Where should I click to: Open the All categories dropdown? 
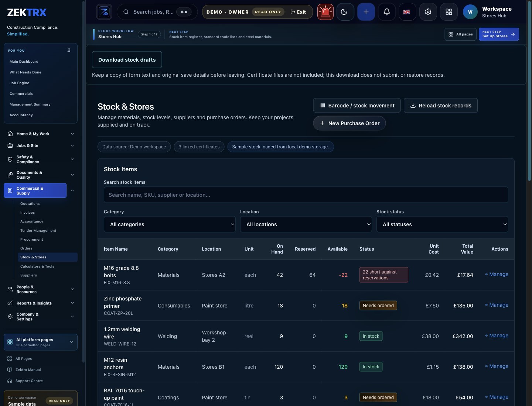tap(170, 224)
